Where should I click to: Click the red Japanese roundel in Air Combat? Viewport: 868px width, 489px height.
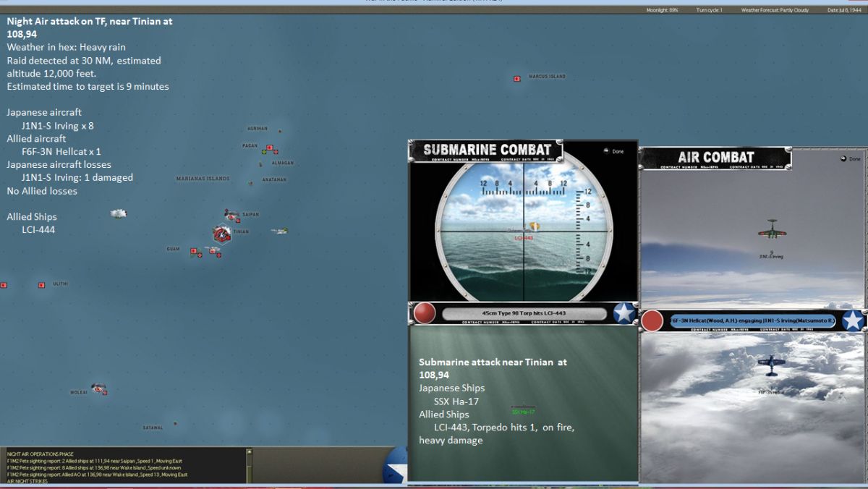pyautogui.click(x=652, y=320)
